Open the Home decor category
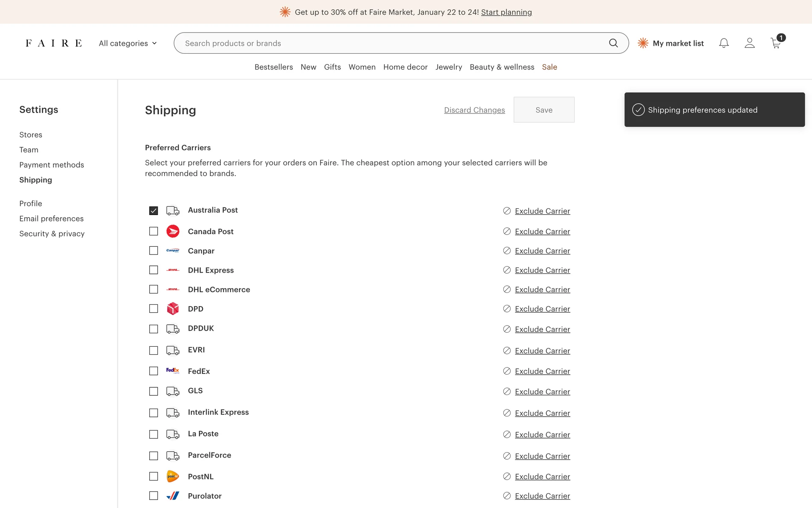The width and height of the screenshot is (812, 508). tap(405, 67)
